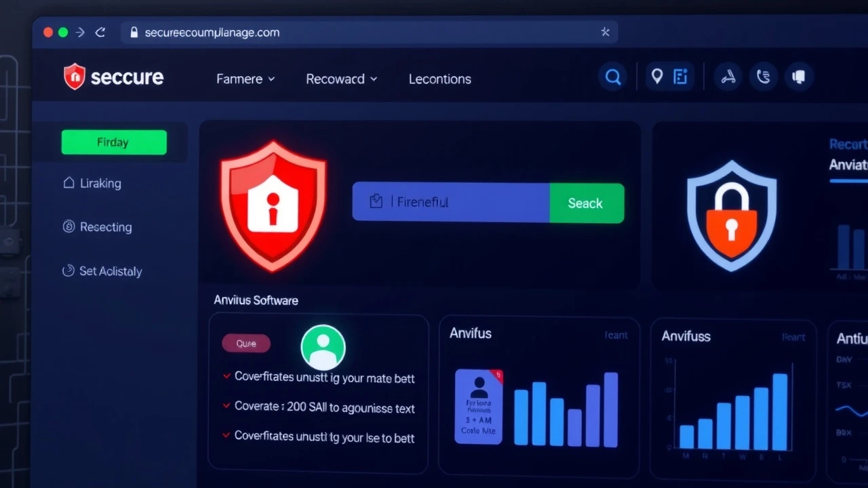Click the blue shield with orange padlock
Image resolution: width=868 pixels, height=488 pixels.
tap(732, 215)
